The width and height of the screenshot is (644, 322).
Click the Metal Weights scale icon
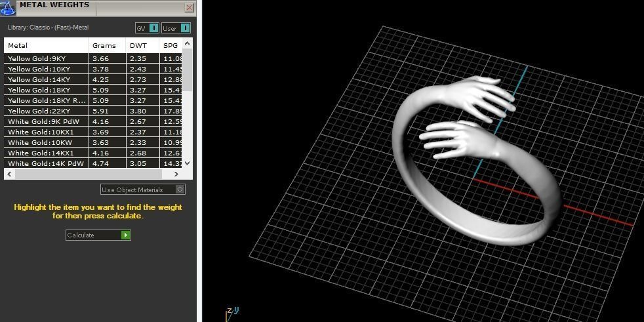coord(8,7)
